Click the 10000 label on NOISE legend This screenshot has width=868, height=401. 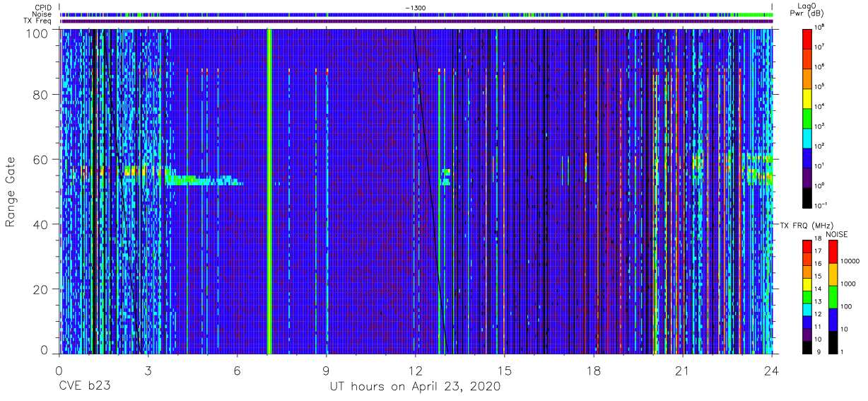click(x=850, y=262)
